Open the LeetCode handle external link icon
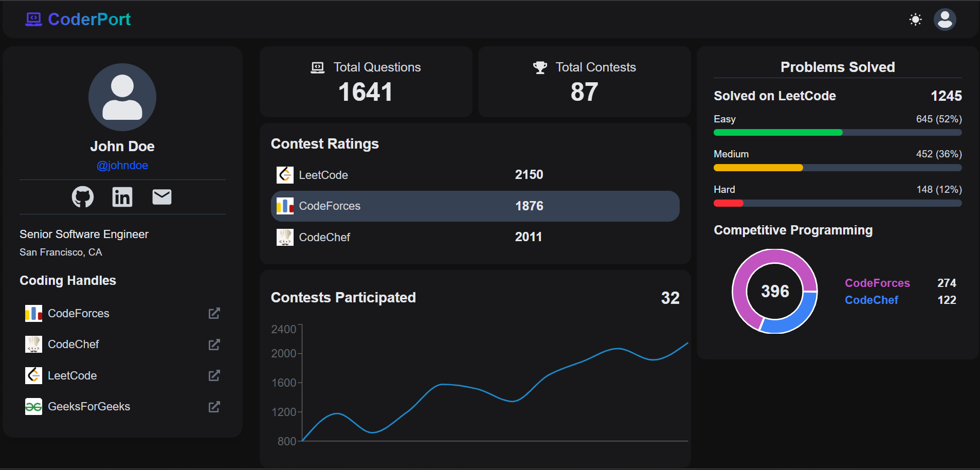 click(x=214, y=376)
